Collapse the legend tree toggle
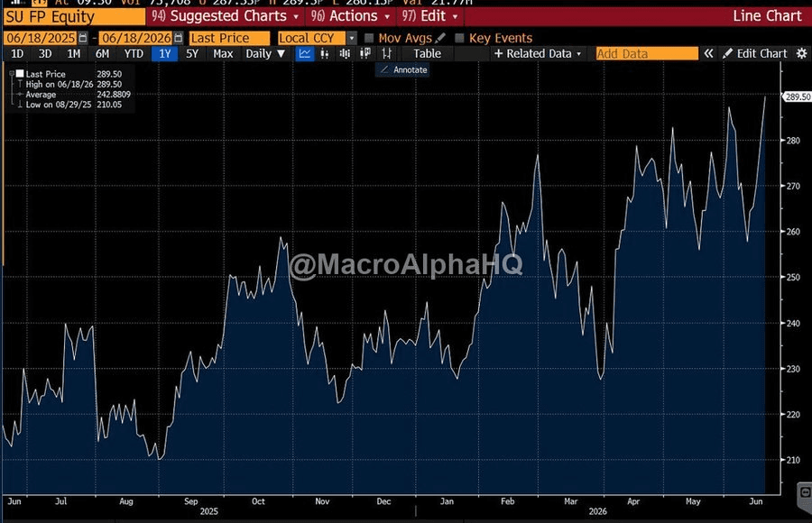812x523 pixels. point(12,74)
